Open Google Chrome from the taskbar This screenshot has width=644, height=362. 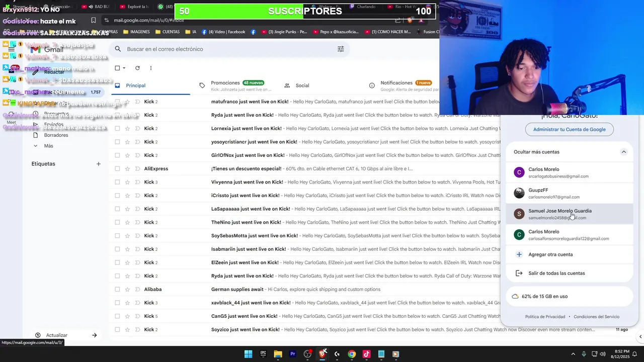click(x=352, y=354)
